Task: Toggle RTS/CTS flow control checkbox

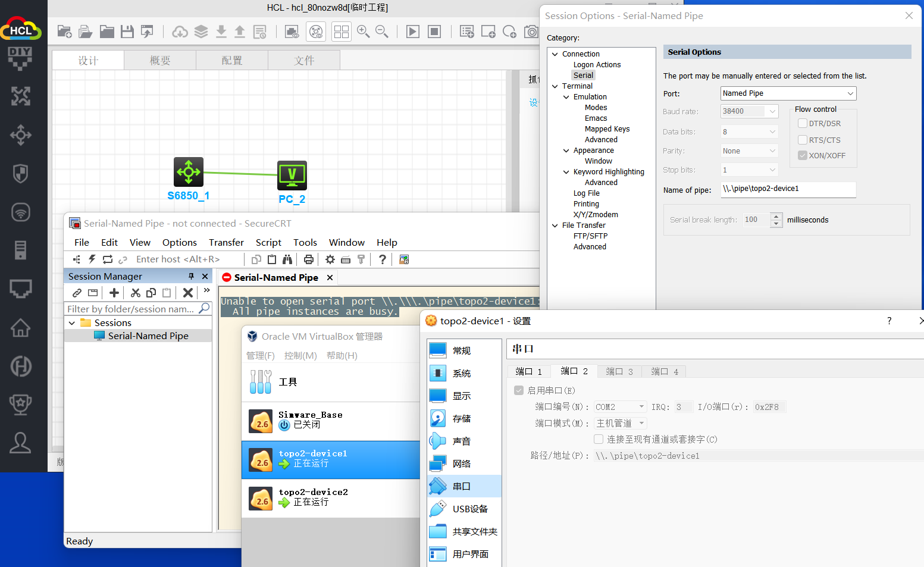Action: [x=803, y=140]
